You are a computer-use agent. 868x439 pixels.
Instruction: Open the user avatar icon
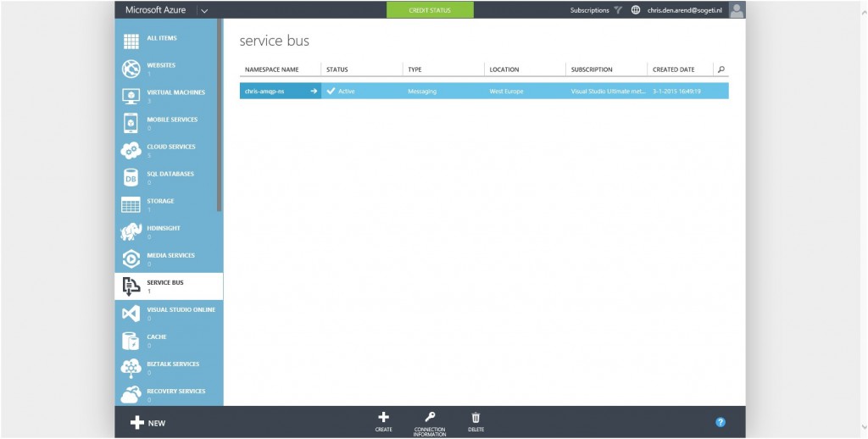(737, 10)
